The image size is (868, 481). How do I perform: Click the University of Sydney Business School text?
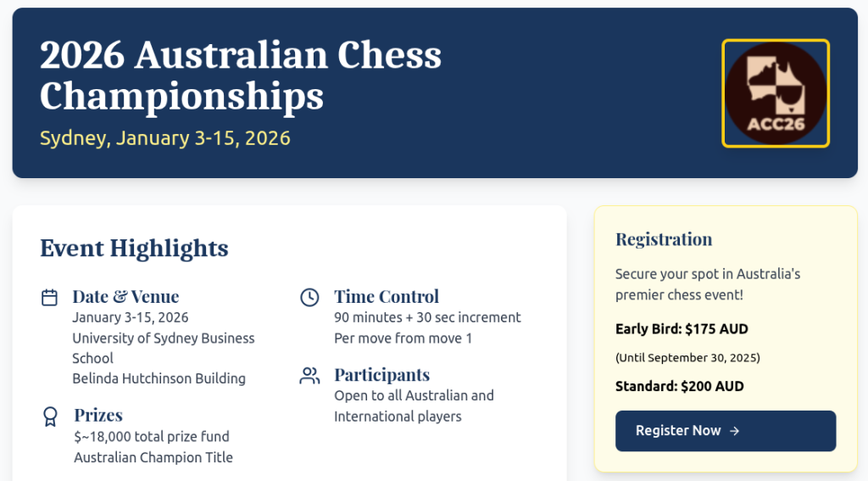(163, 348)
